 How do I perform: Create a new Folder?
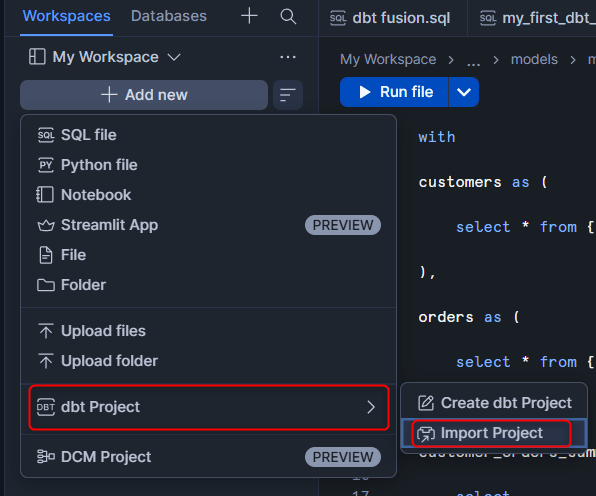click(208, 285)
